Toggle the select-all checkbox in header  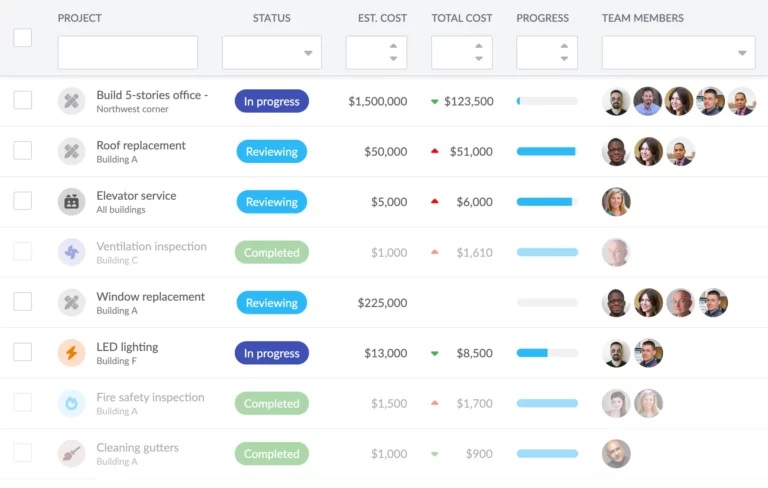click(22, 38)
